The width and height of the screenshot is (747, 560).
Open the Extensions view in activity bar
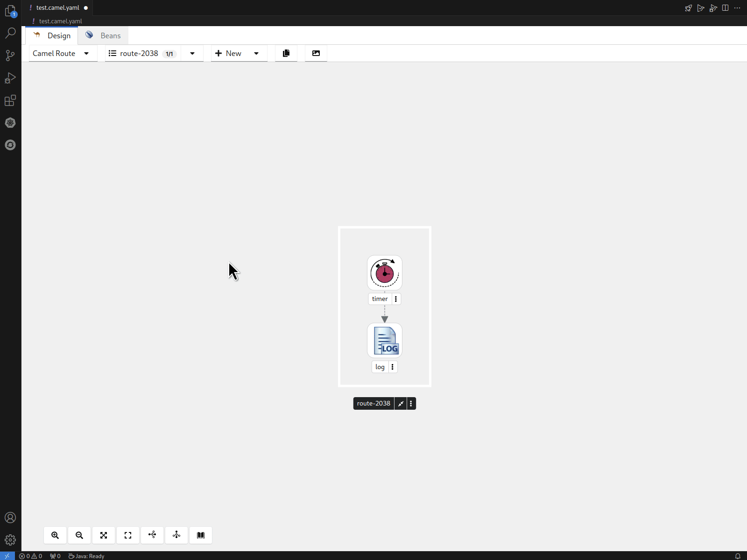[10, 100]
